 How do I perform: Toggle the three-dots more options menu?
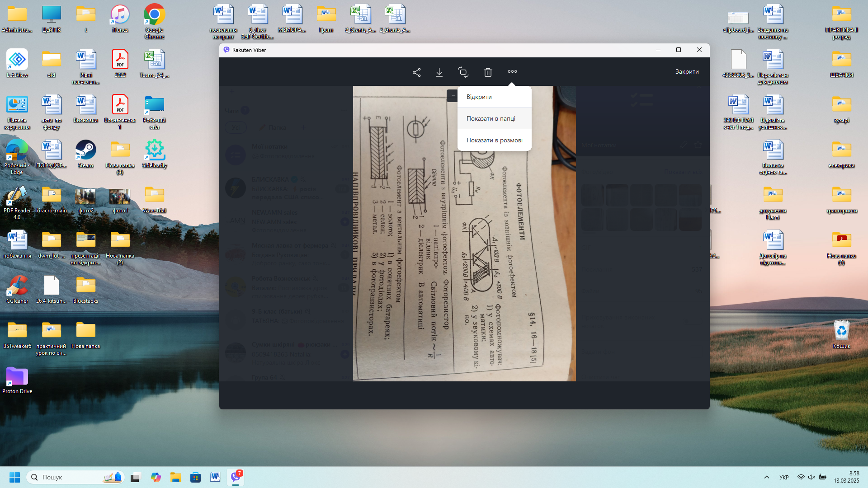(512, 71)
